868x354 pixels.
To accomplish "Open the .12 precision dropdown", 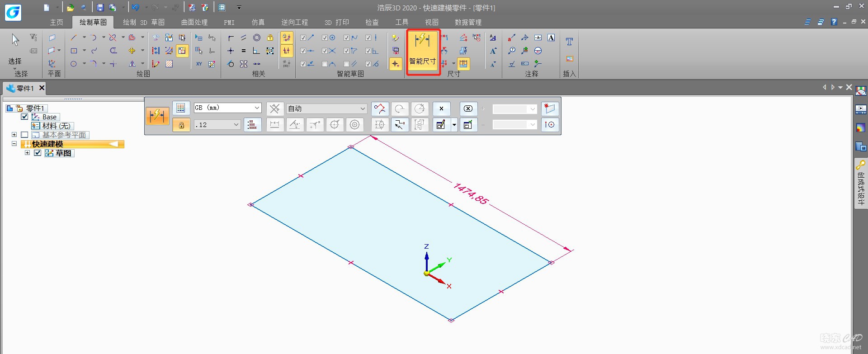I will click(x=236, y=125).
